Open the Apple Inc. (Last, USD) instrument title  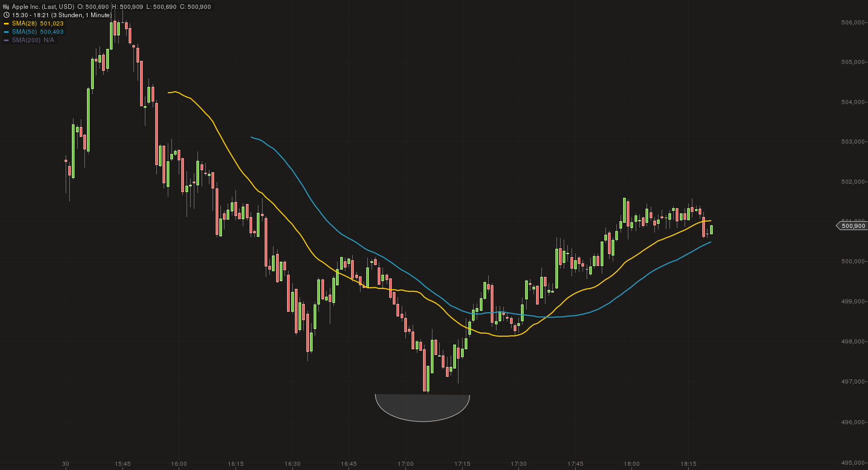coord(43,7)
